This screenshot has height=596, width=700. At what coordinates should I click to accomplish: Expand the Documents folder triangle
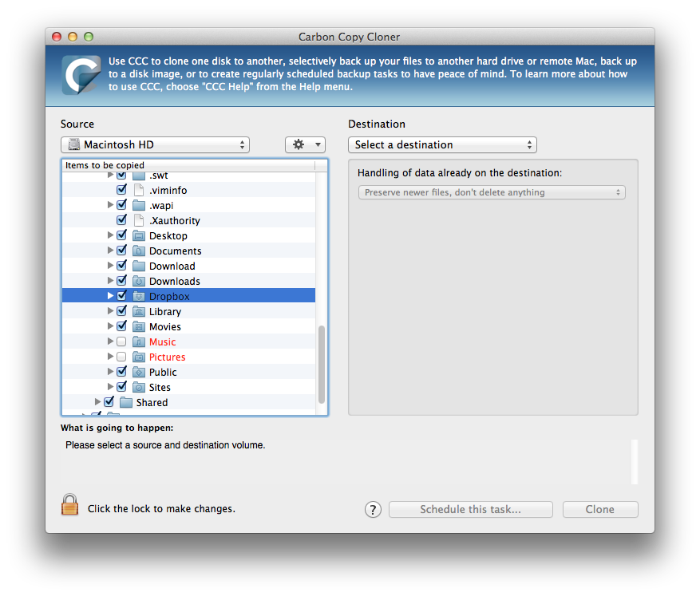[x=110, y=251]
